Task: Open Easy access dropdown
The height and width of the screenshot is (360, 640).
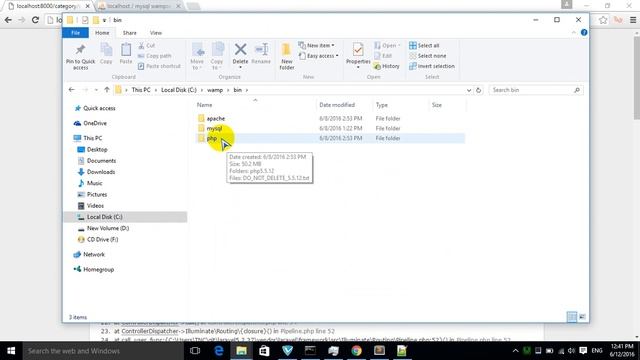Action: pyautogui.click(x=319, y=56)
